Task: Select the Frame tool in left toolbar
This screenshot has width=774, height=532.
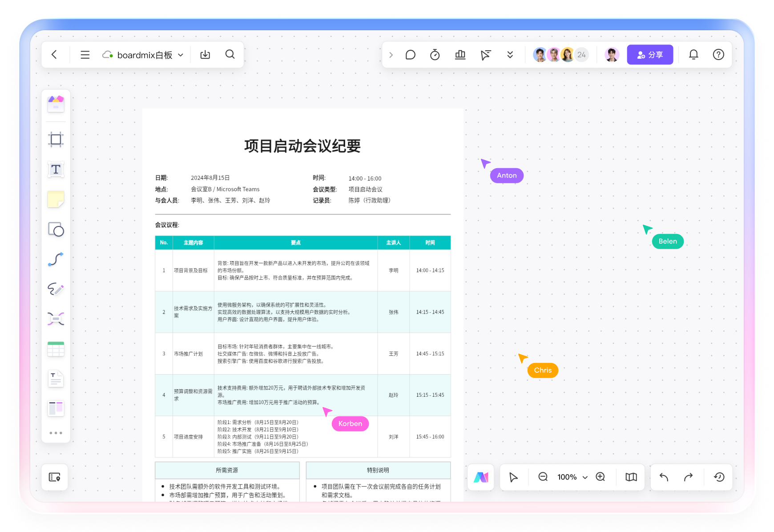Action: (x=56, y=140)
